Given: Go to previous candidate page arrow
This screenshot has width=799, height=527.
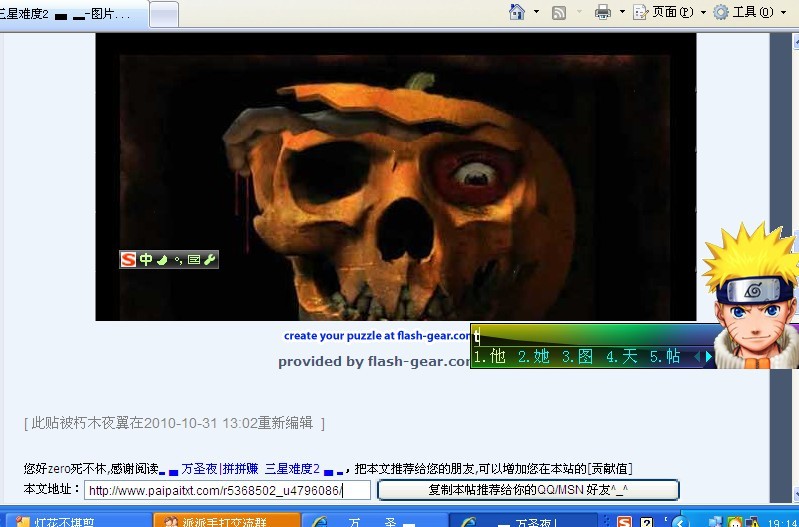Looking at the screenshot, I should point(697,357).
